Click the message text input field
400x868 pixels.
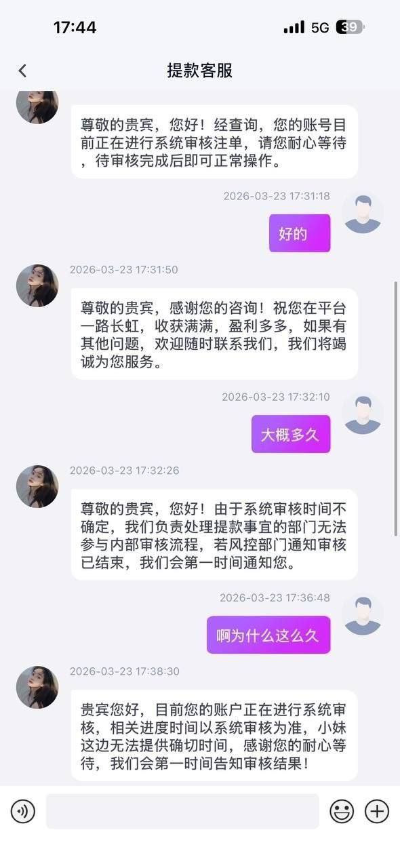coord(182,811)
